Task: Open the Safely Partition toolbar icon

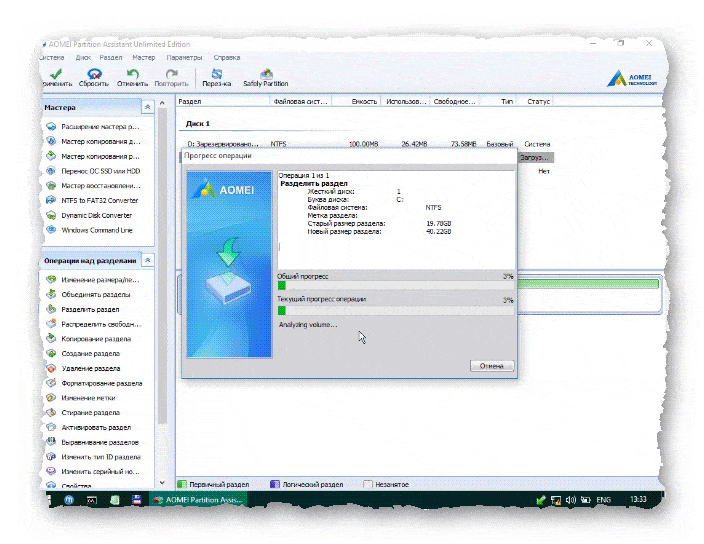Action: click(x=266, y=77)
